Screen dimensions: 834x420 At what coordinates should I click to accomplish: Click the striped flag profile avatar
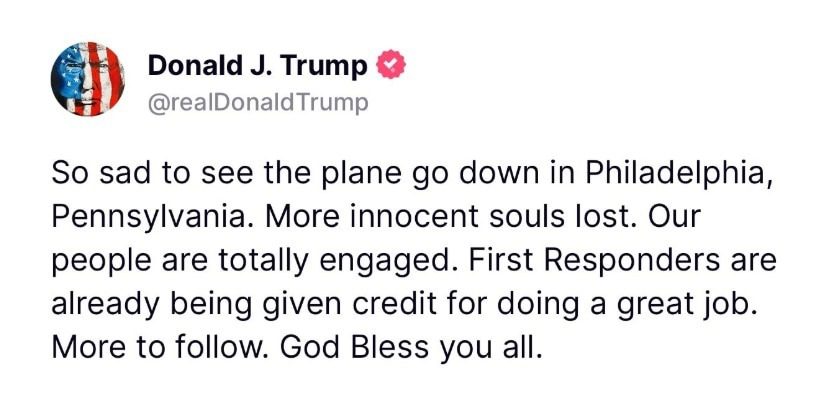click(x=87, y=79)
